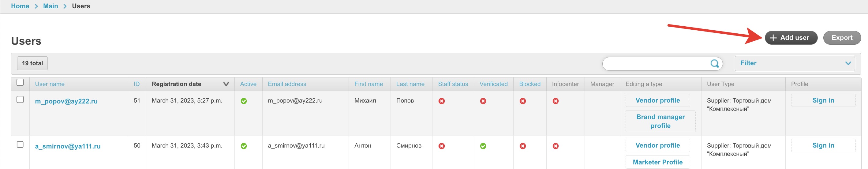Check the m_popov@ay222.ru row checkbox
Screen dimensions: 868x169
click(x=20, y=100)
